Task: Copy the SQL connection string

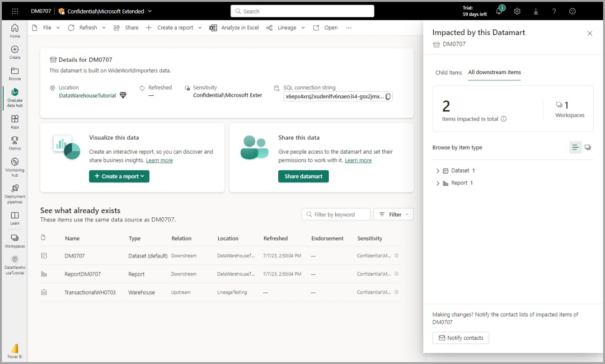Action: (x=388, y=97)
